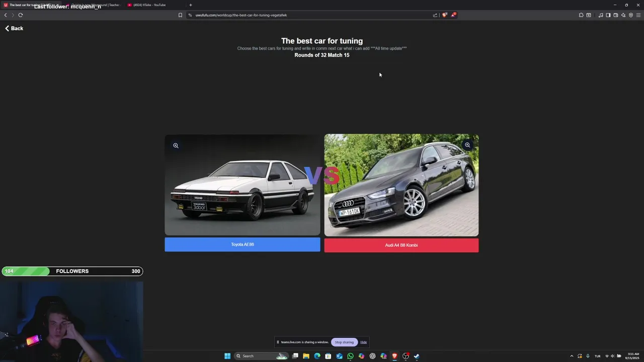The image size is (644, 362).
Task: Open Leo AI sparkle icon
Action: pyautogui.click(x=623, y=15)
